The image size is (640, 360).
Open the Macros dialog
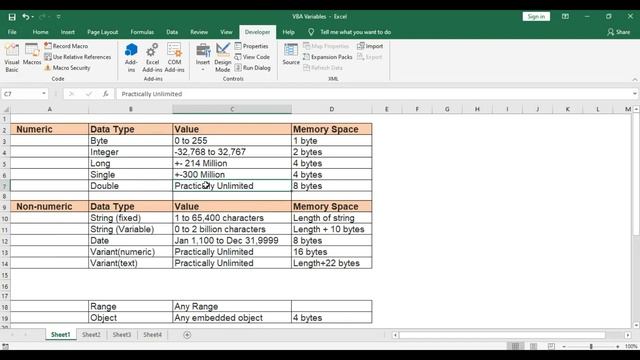click(x=32, y=54)
